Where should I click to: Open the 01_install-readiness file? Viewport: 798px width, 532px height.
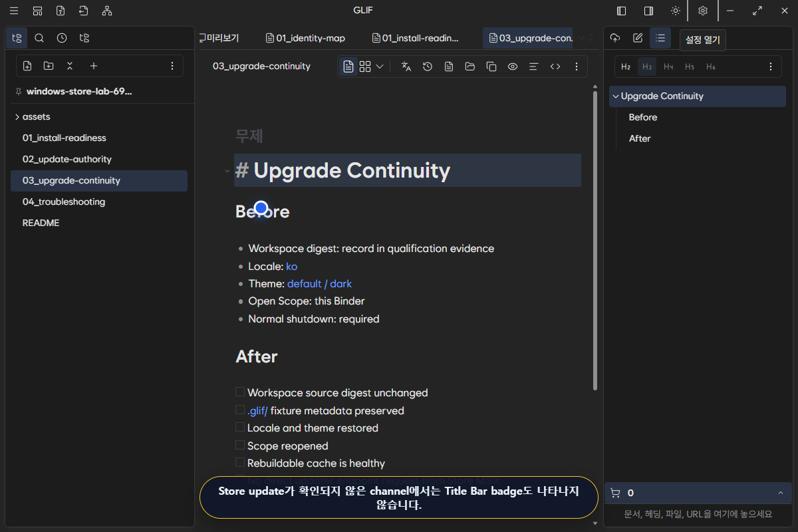99,138
